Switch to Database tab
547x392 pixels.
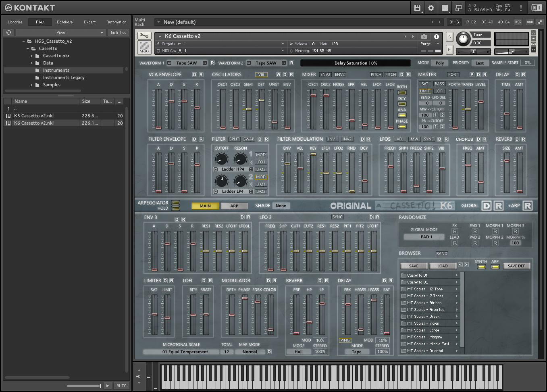[64, 22]
